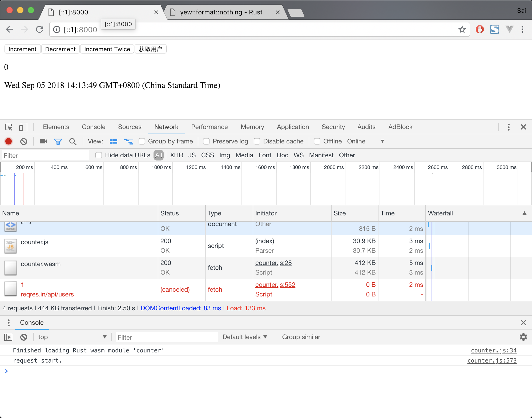Screen dimensions: 532x418
Task: Click inside the network Filter field
Action: (x=45, y=155)
